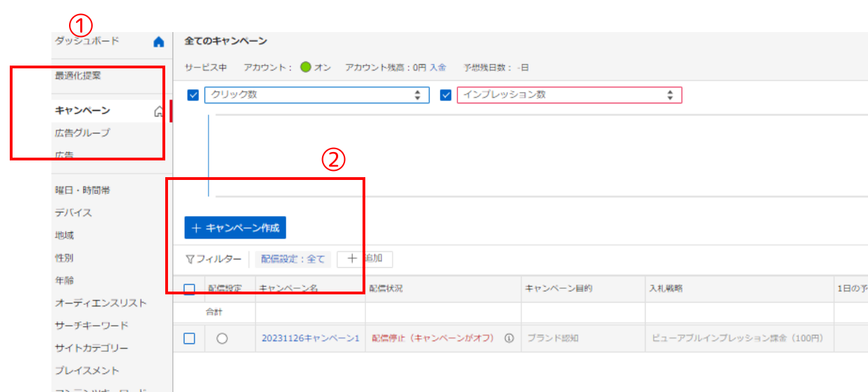Click the green アカウント オン status indicator
This screenshot has height=392, width=868.
305,68
